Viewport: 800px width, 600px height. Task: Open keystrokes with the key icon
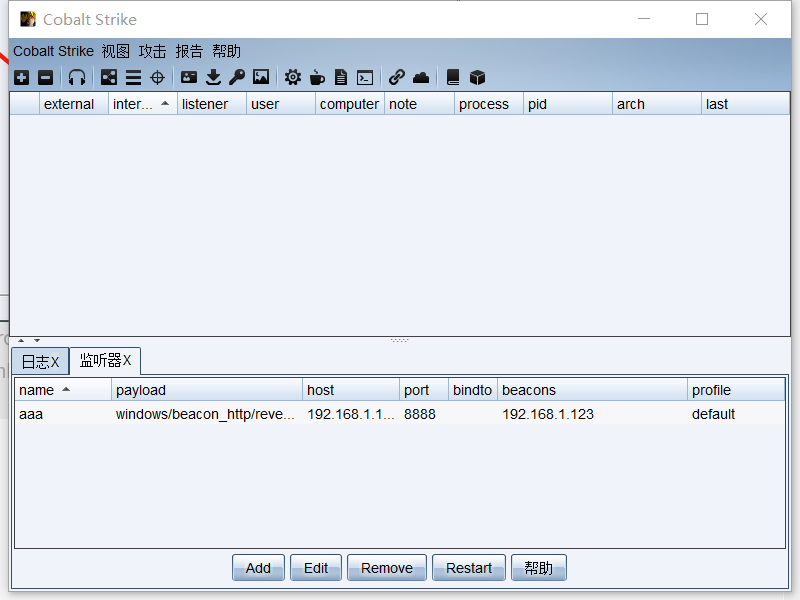(x=237, y=78)
